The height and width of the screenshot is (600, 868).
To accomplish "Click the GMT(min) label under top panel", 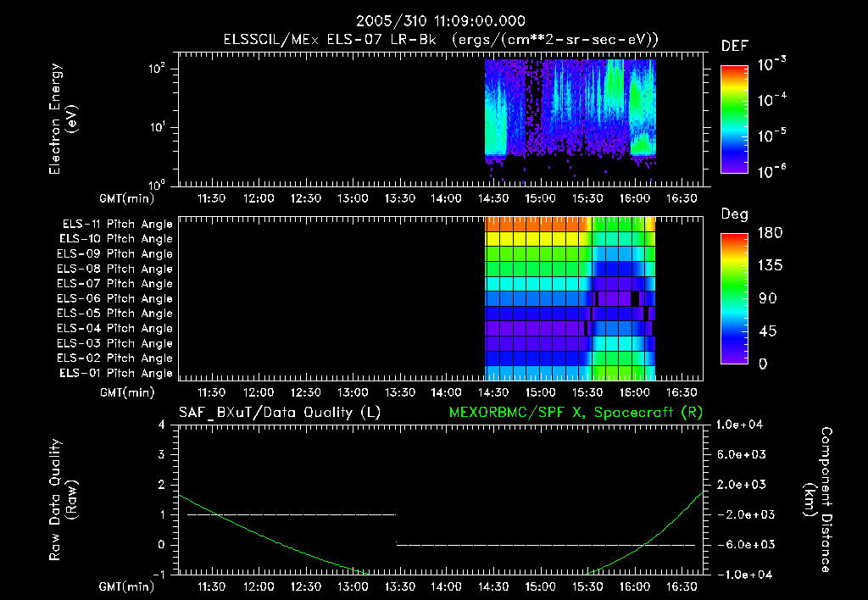I will [x=127, y=199].
